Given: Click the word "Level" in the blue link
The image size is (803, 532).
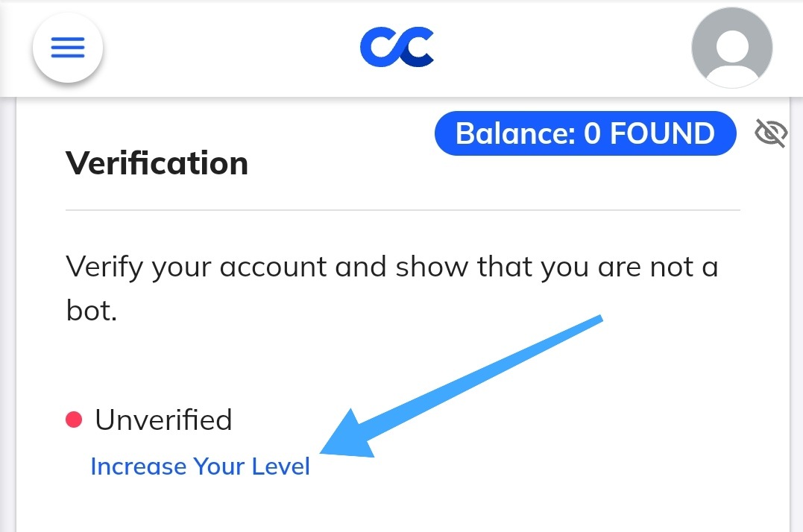Looking at the screenshot, I should pos(280,466).
